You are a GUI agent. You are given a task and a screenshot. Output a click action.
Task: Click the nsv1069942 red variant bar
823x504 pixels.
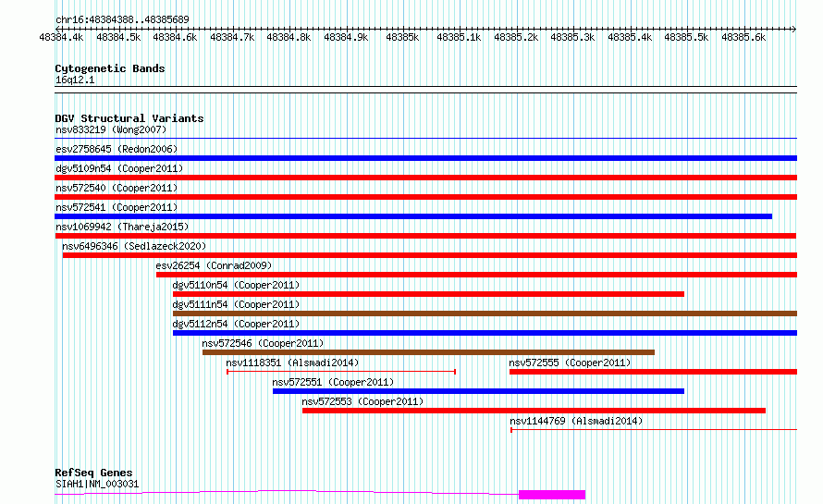[x=425, y=236]
